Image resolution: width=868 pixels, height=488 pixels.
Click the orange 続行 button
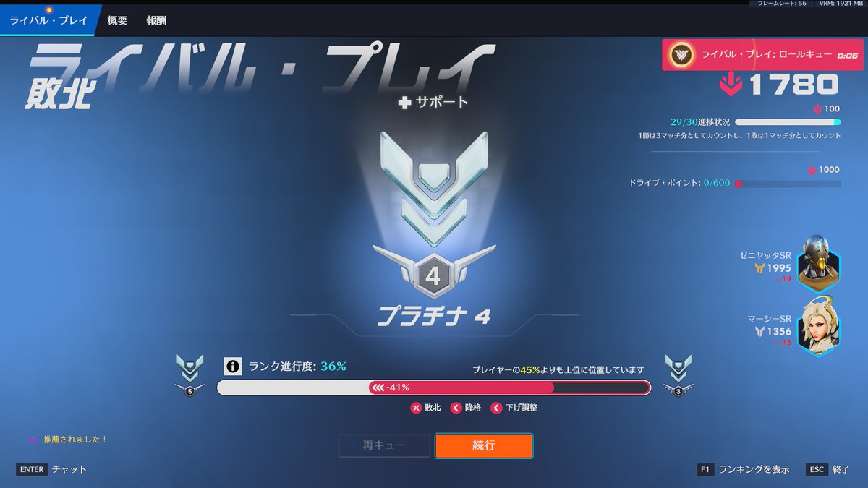click(484, 445)
